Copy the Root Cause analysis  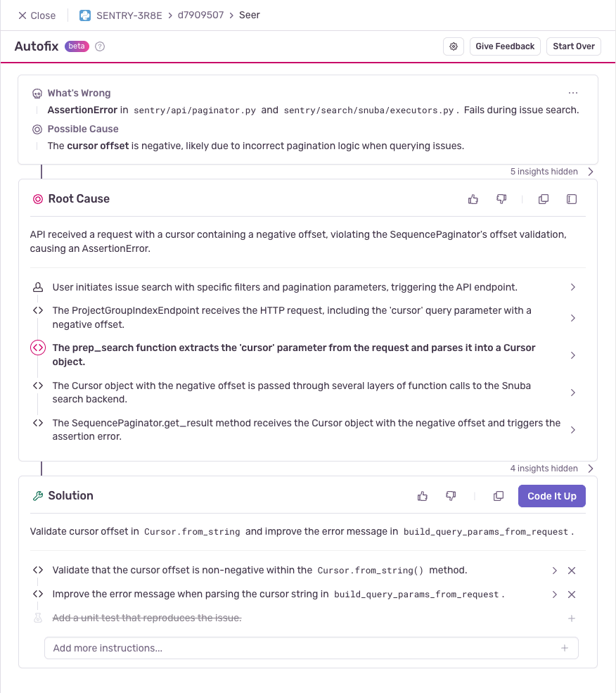tap(544, 199)
